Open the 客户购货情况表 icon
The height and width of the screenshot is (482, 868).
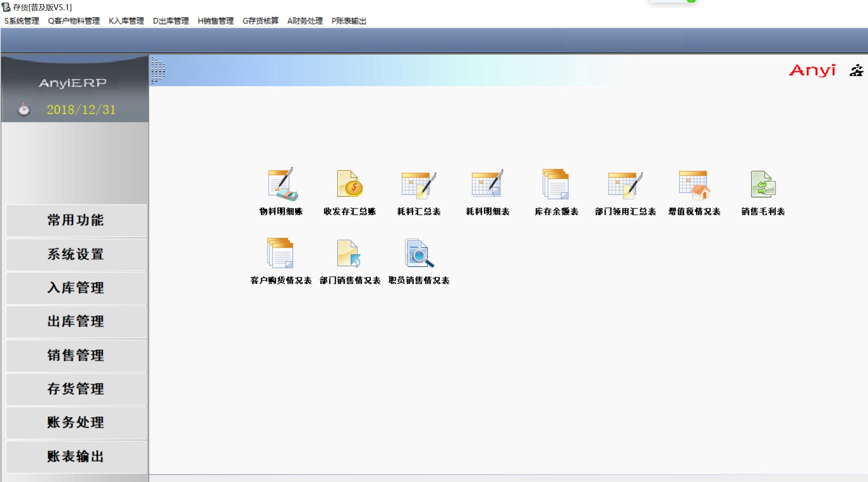(x=280, y=253)
